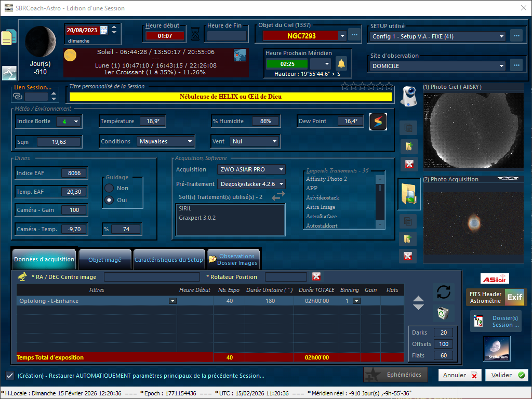Copy the AllSky photo
The height and width of the screenshot is (399, 532).
[x=408, y=128]
